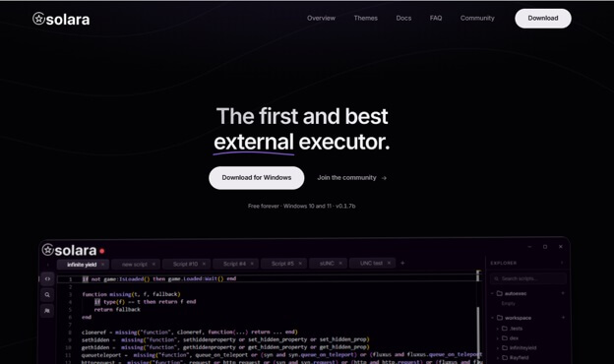Switch to the UNC test tab

click(x=371, y=263)
